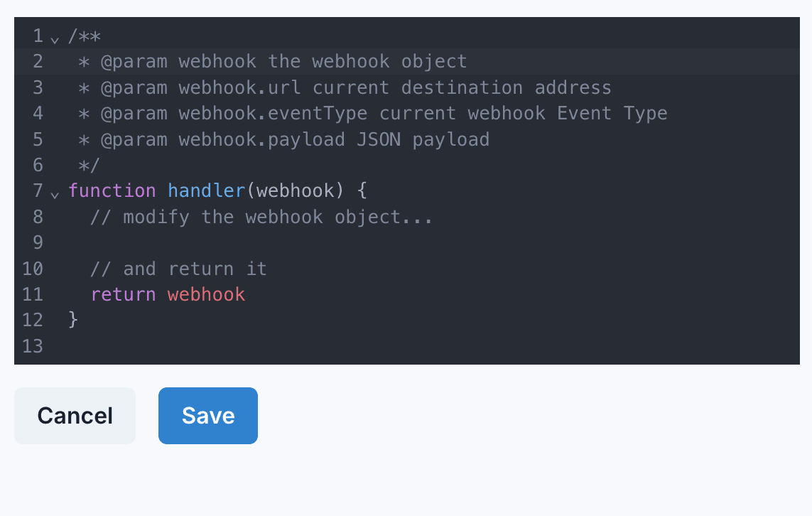The width and height of the screenshot is (812, 516).
Task: Click line number 5 in the gutter
Action: [37, 139]
